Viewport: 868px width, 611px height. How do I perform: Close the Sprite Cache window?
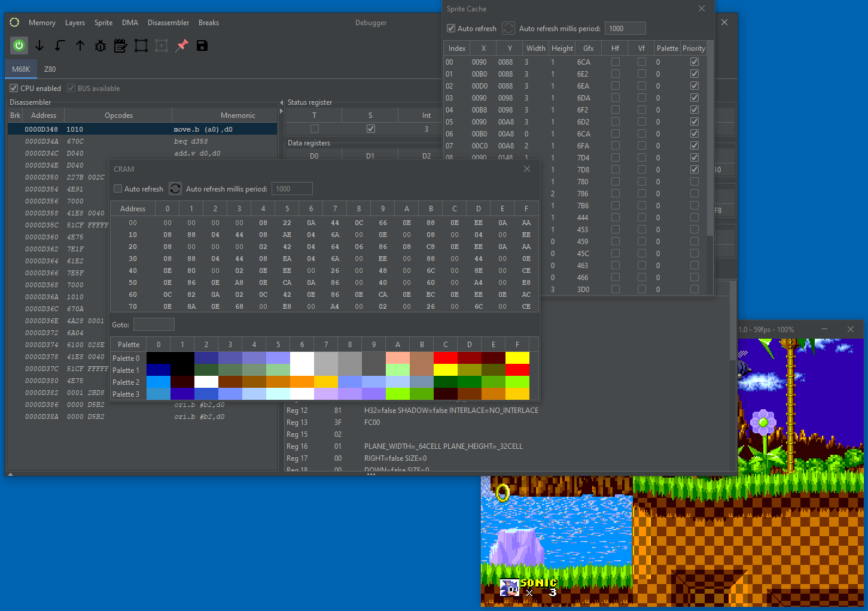pos(702,8)
